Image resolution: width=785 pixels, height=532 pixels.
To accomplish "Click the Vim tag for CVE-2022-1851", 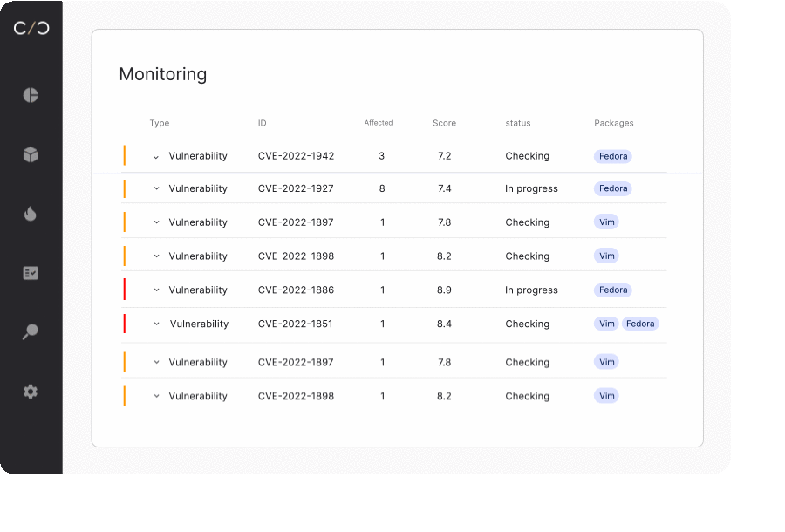I will pos(606,324).
